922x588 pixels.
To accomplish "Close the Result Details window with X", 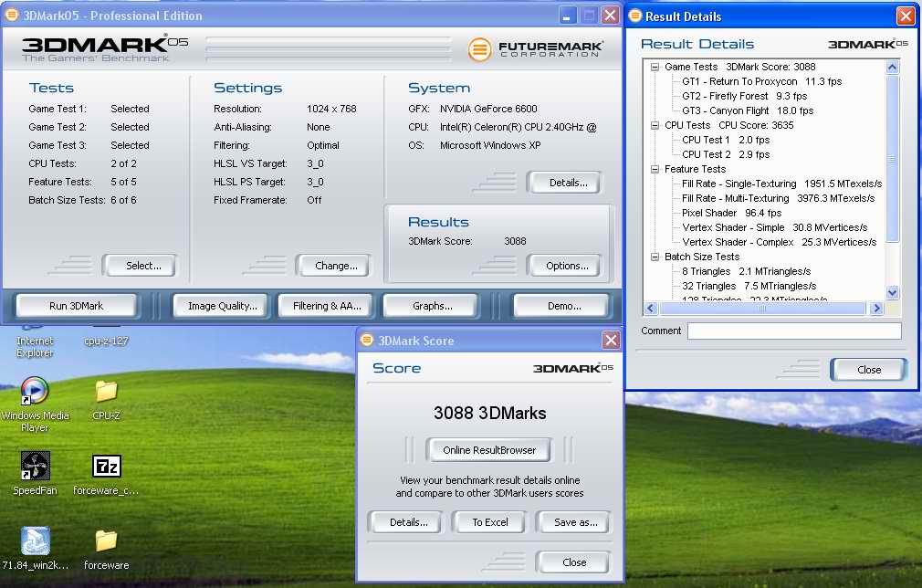I will click(905, 16).
